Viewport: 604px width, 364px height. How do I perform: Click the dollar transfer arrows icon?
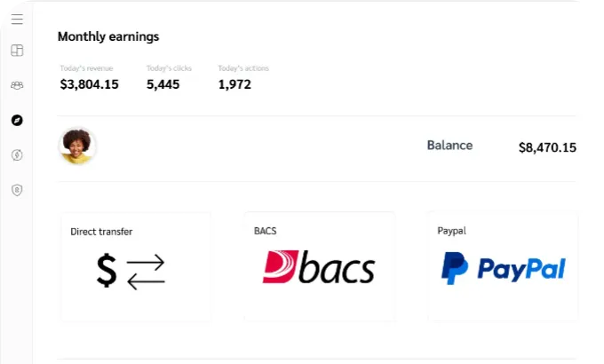click(131, 271)
